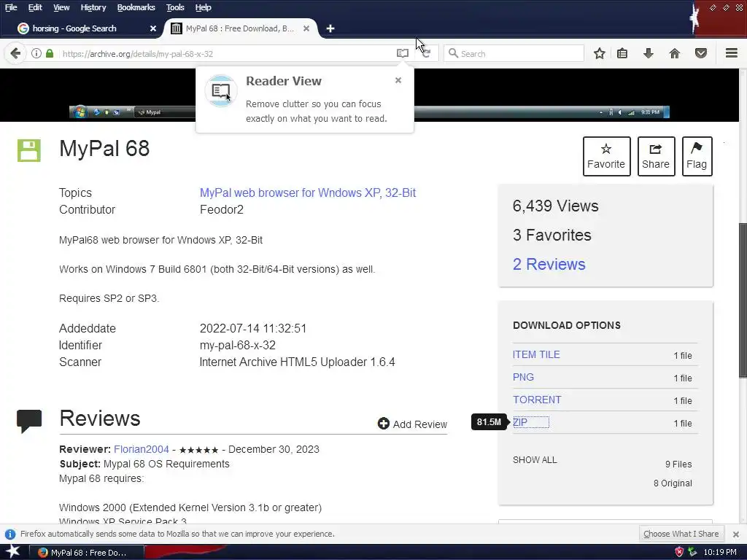Screen dimensions: 747x560
Task: Click the Favorite button
Action: [606, 156]
